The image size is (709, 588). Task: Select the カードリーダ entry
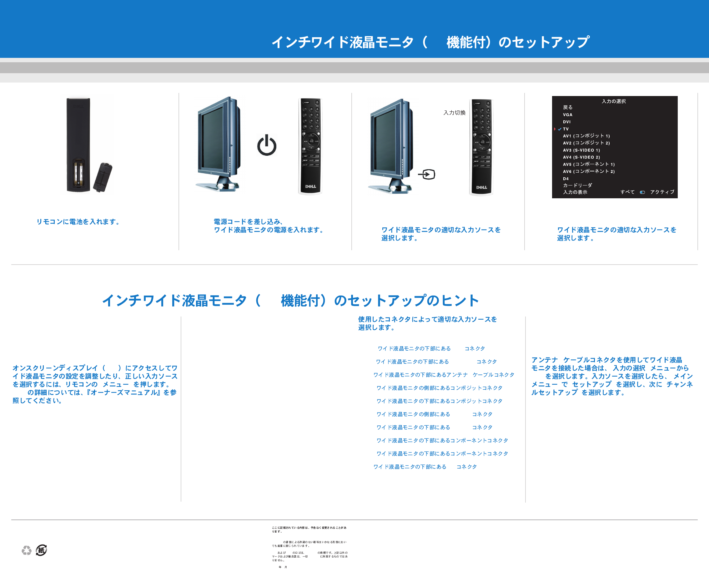pos(577,185)
